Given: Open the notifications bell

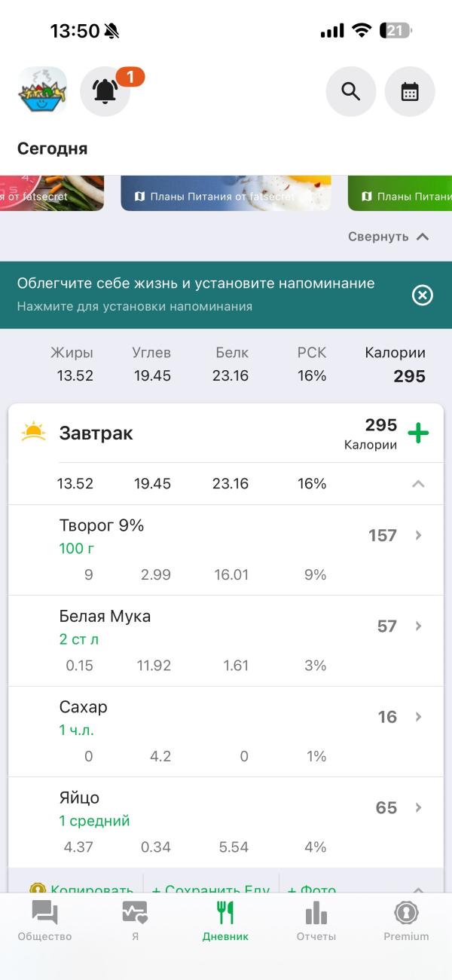Looking at the screenshot, I should coord(105,91).
